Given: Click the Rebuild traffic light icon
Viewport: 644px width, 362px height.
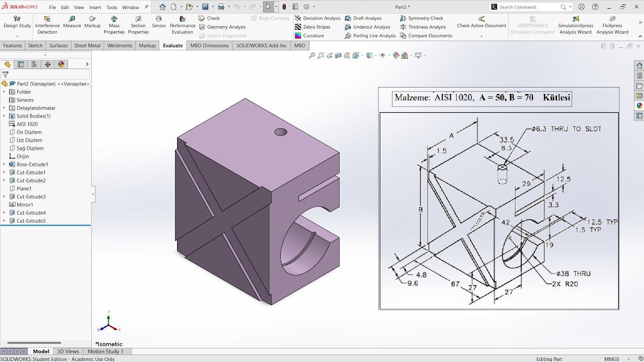Looking at the screenshot, I should click(284, 7).
